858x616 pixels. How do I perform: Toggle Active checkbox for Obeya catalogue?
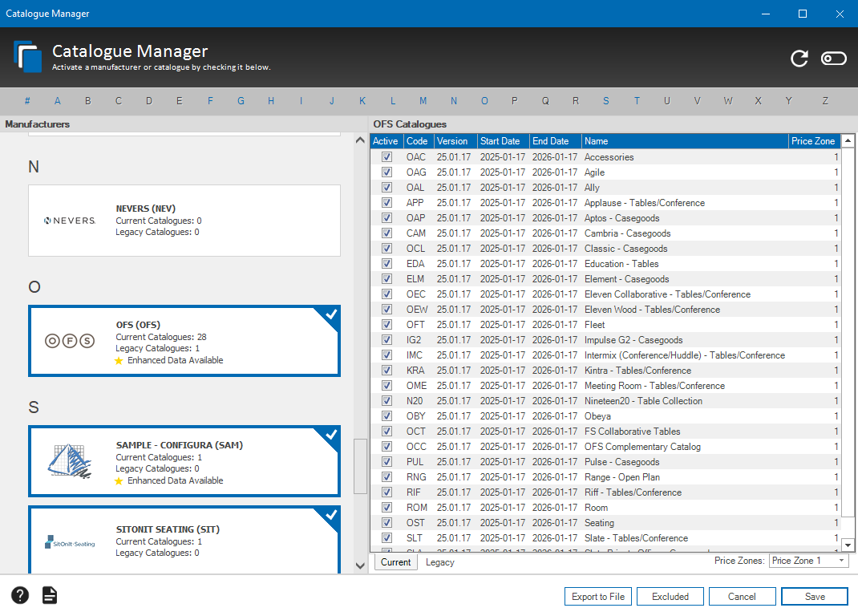click(387, 416)
